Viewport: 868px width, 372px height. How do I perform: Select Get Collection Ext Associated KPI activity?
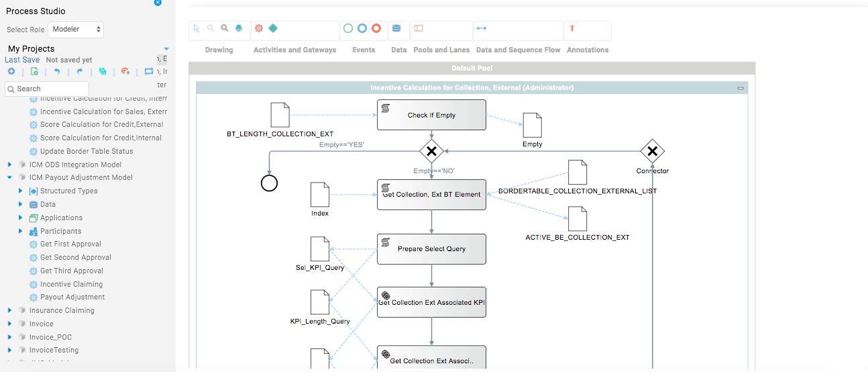[431, 303]
